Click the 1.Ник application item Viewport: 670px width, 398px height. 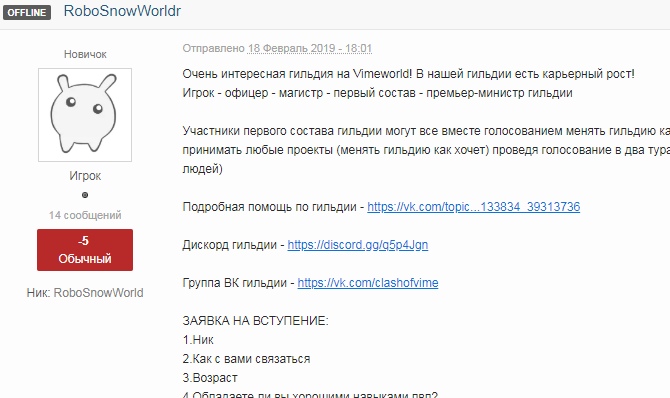coord(198,340)
